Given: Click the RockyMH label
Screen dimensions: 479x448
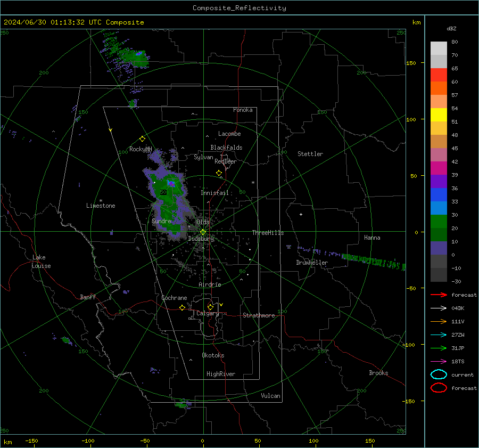Looking at the screenshot, I should click(141, 149).
